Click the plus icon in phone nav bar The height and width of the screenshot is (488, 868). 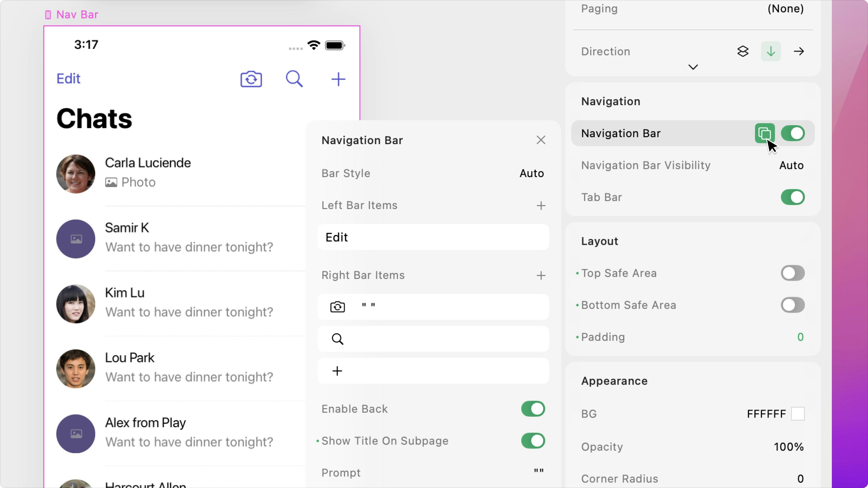[x=338, y=80]
